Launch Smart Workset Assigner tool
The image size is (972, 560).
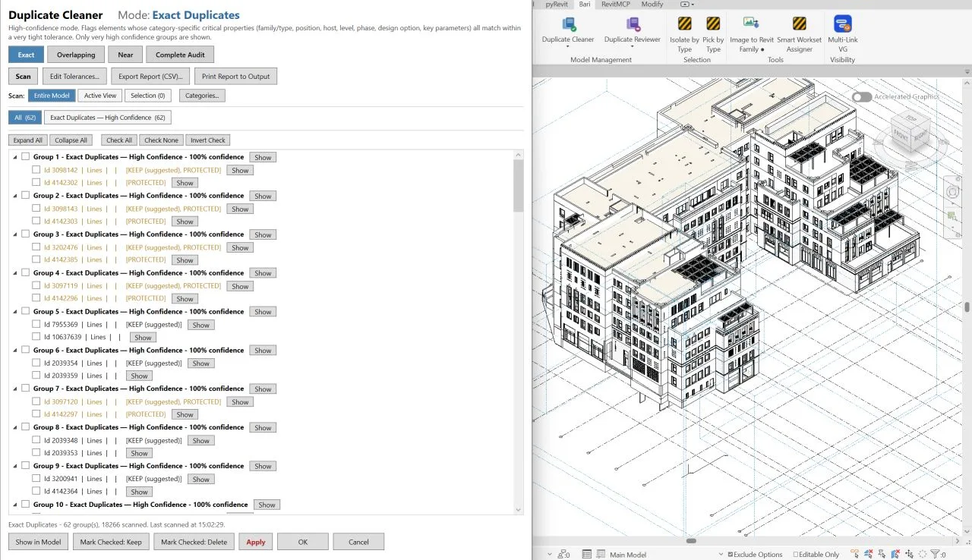tap(799, 34)
